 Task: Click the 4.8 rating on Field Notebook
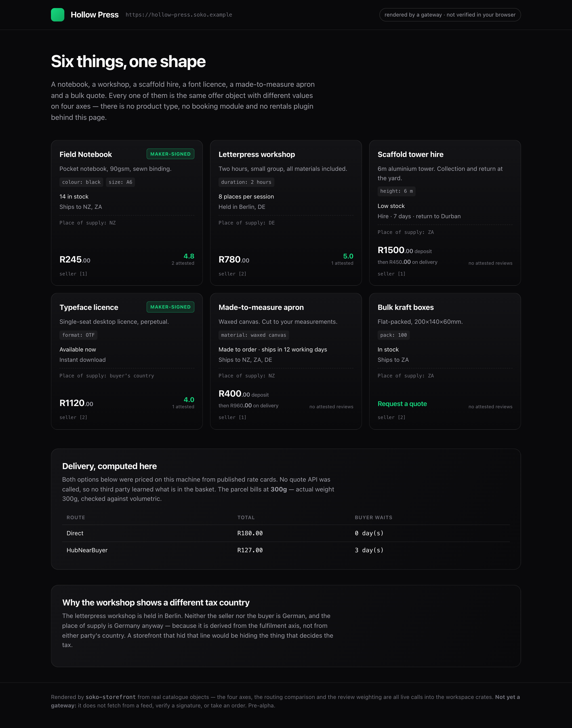(189, 256)
